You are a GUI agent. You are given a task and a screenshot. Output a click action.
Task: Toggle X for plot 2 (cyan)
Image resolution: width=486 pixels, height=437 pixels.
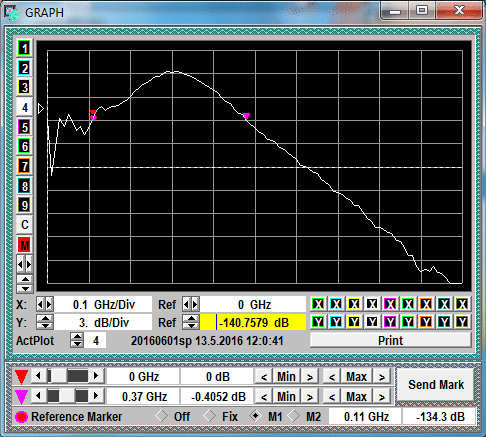click(336, 304)
